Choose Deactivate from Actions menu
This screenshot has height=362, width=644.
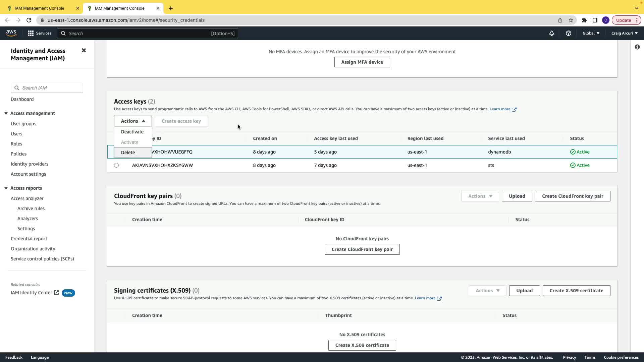coord(132,132)
